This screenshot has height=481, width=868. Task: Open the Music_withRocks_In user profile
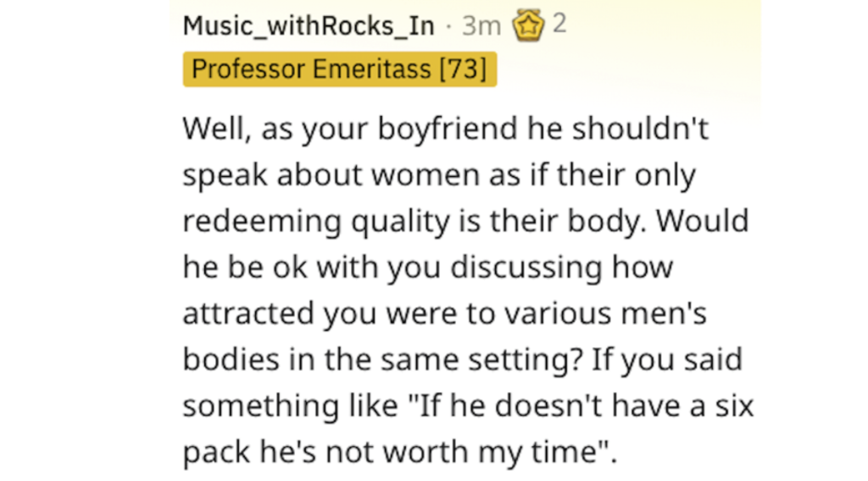(309, 25)
